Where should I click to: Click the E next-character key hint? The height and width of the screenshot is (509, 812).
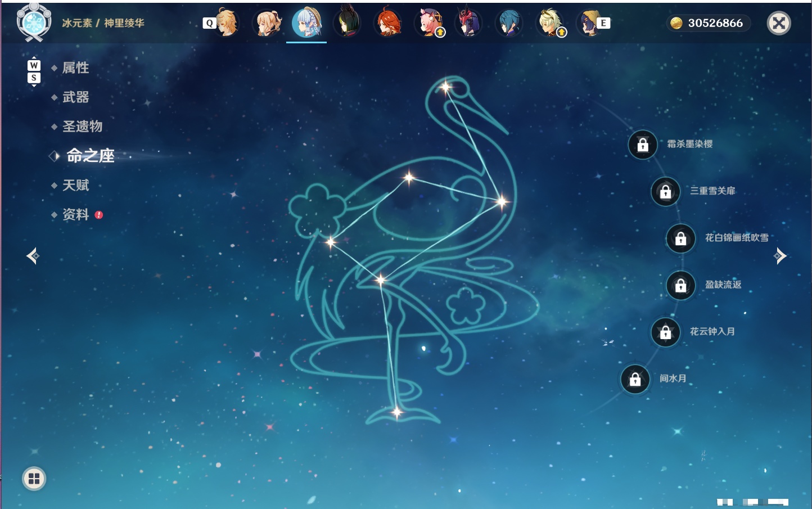click(x=603, y=23)
